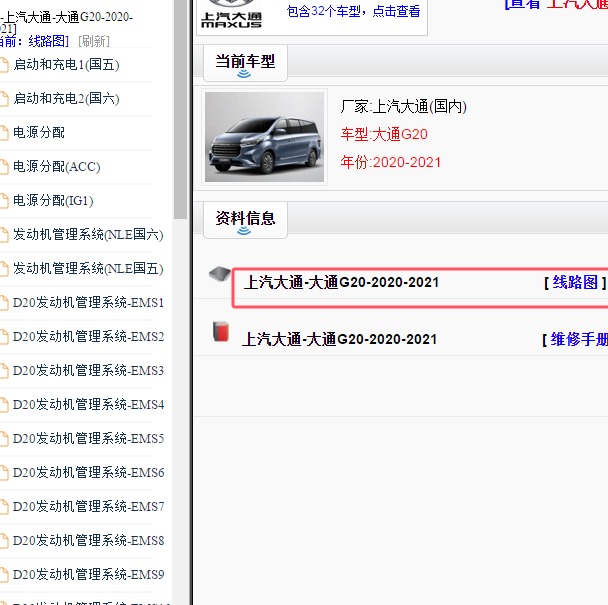
Task: Open D20发动机管理系统-EMS3
Action: click(x=88, y=370)
